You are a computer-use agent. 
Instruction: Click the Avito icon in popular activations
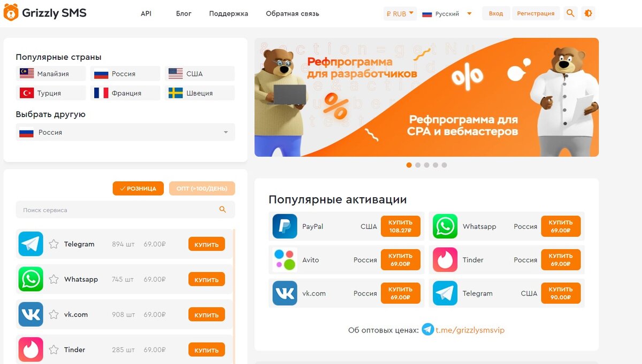285,260
